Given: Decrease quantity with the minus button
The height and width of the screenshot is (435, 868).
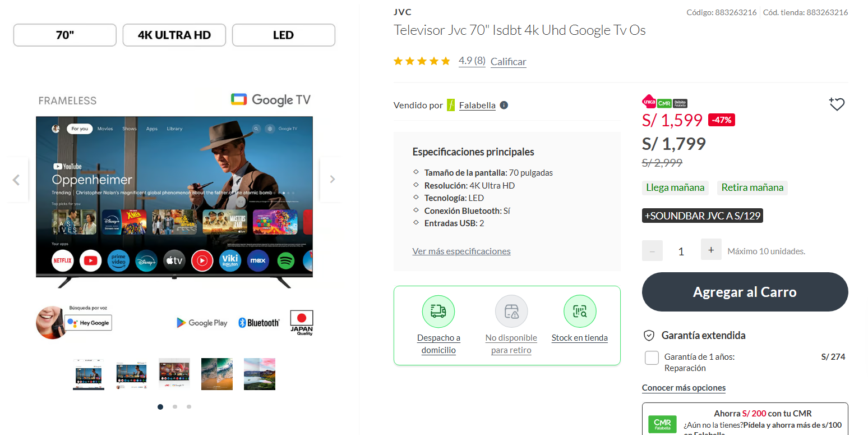Looking at the screenshot, I should coord(652,251).
